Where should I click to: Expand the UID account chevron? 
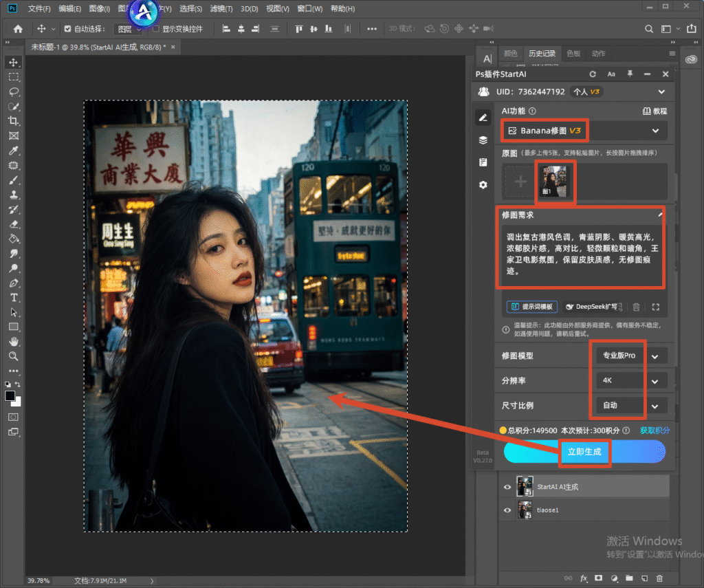661,91
